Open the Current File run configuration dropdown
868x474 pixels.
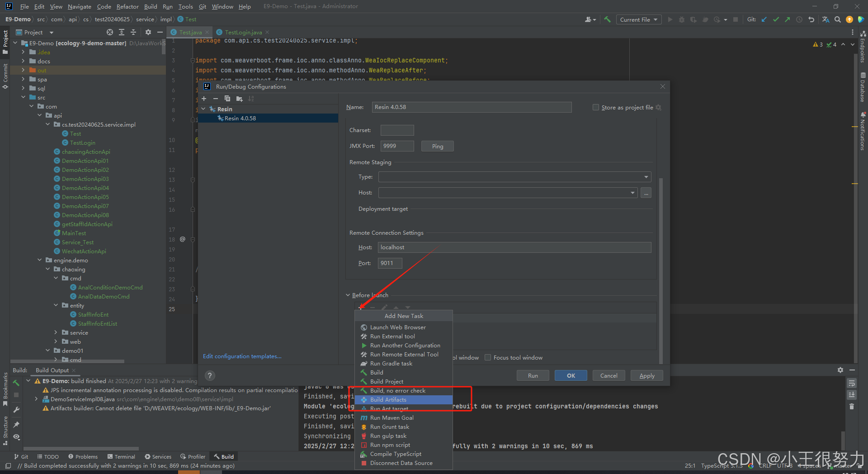pos(638,19)
